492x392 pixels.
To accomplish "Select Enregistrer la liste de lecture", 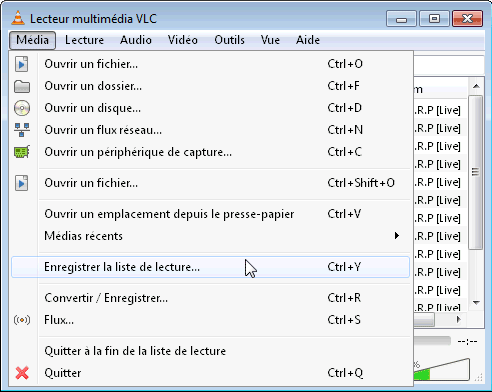I will tap(210, 267).
